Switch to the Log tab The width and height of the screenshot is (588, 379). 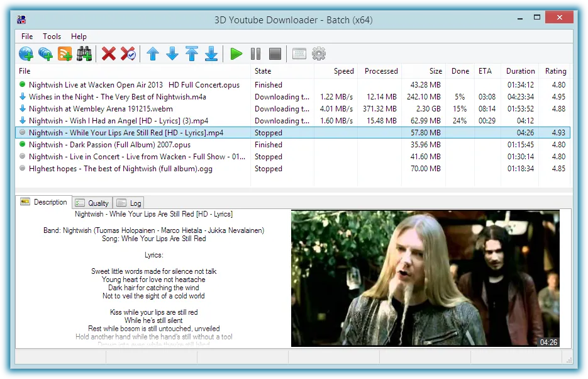point(128,202)
